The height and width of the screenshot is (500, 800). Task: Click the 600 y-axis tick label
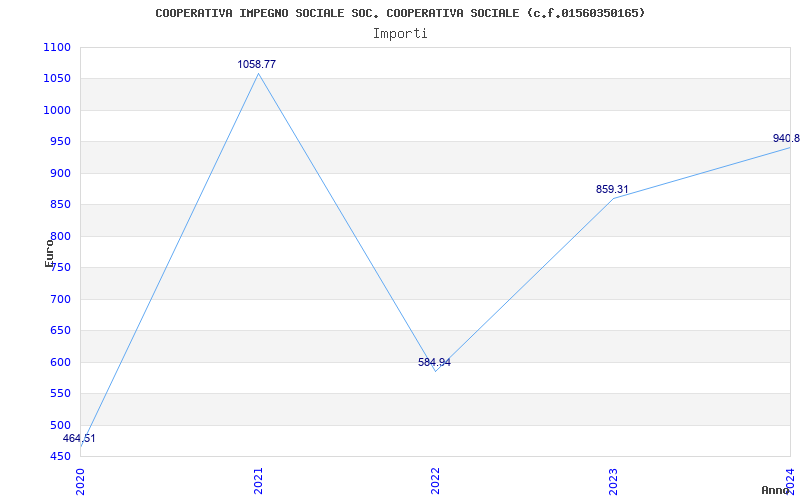(60, 362)
